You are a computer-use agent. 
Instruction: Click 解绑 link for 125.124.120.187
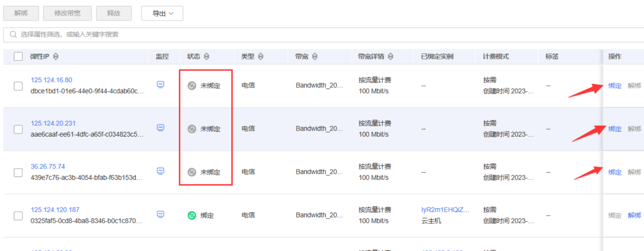tap(634, 215)
